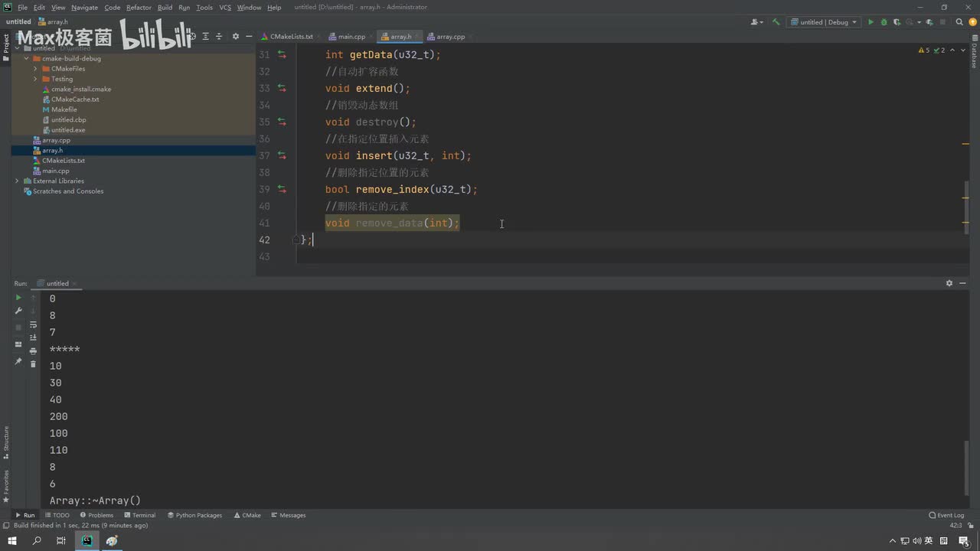
Task: Click the green hammer Build icon
Action: click(776, 22)
